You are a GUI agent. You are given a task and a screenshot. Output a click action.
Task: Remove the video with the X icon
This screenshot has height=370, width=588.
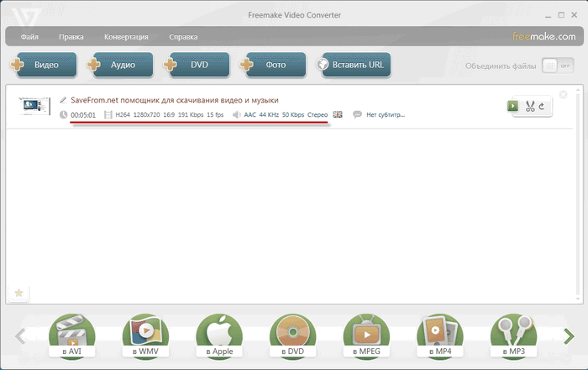coord(564,94)
